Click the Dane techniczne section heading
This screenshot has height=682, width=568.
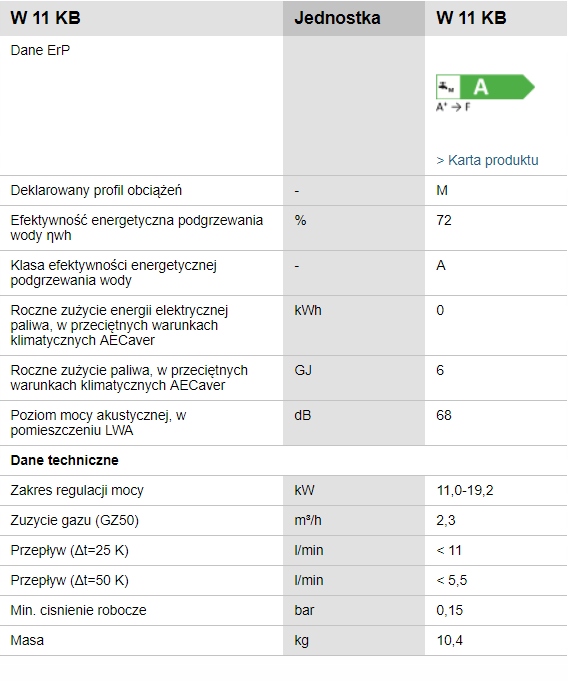point(64,460)
